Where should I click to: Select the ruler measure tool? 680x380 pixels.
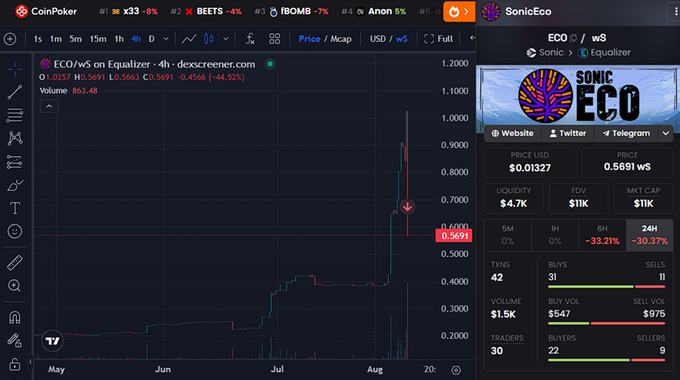coord(15,263)
